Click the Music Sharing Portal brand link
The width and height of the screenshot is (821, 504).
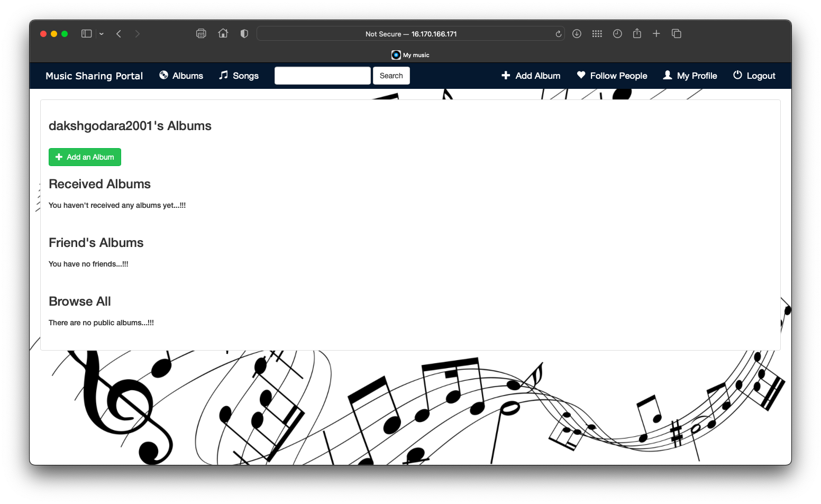(94, 76)
